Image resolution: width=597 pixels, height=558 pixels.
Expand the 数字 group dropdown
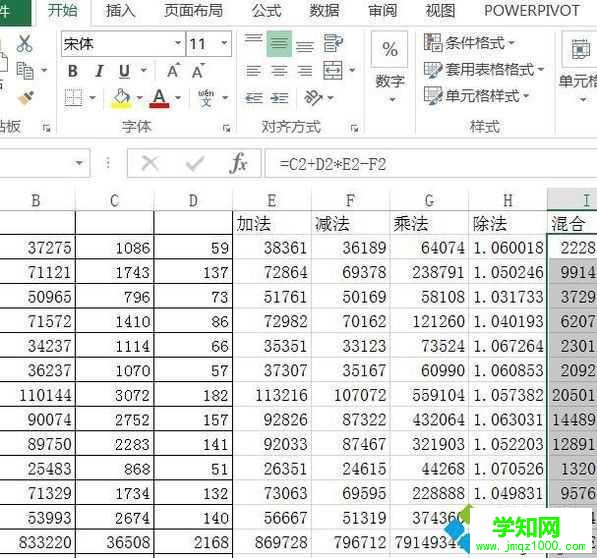pyautogui.click(x=392, y=100)
